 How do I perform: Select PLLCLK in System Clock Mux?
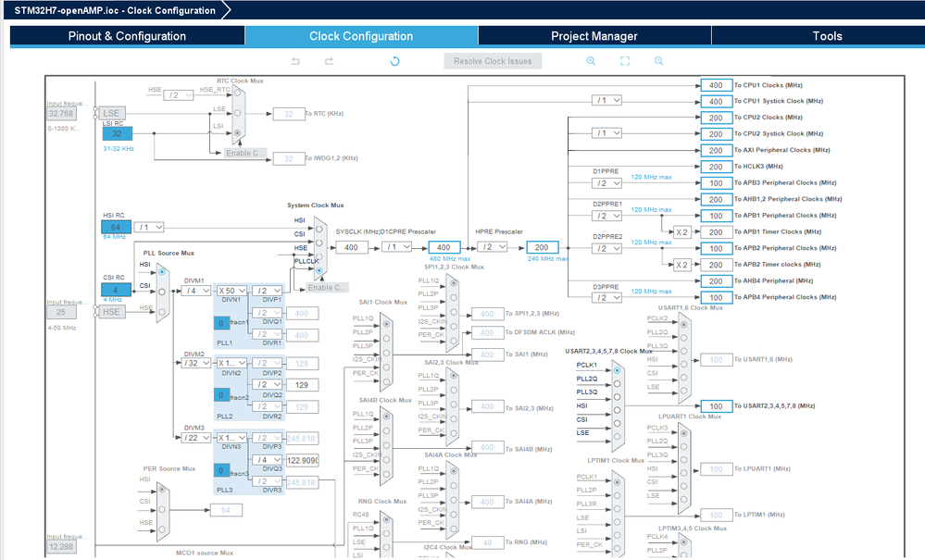(319, 271)
